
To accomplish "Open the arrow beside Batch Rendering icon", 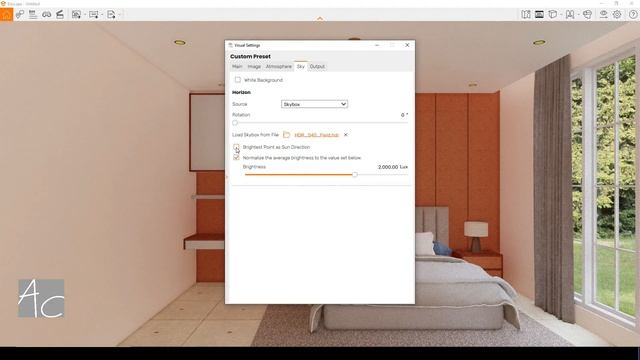I will [102, 15].
